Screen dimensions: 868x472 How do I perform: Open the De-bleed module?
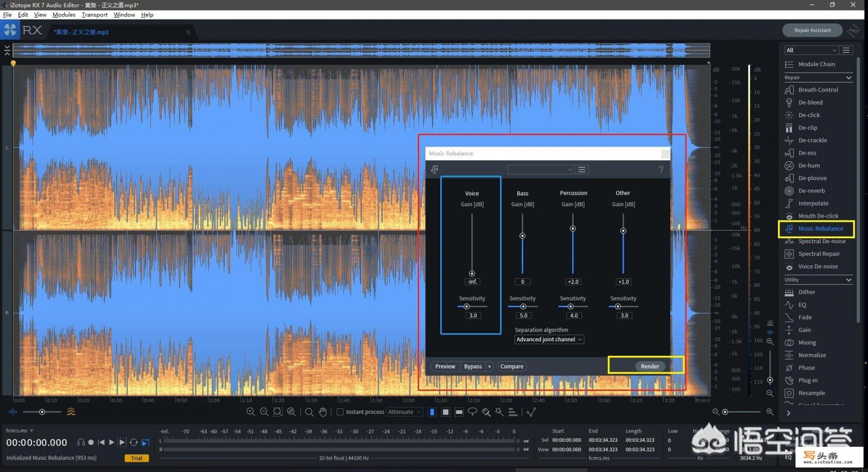[x=810, y=102]
